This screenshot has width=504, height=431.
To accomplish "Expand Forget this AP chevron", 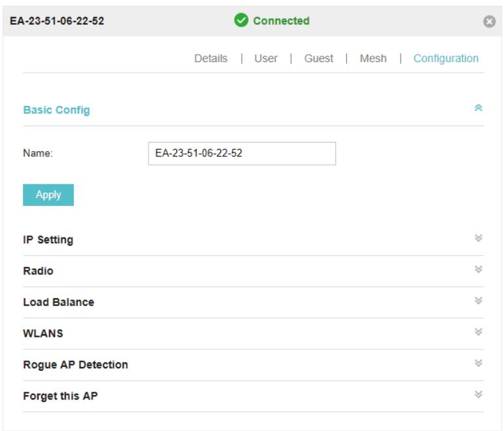I will pos(479,394).
